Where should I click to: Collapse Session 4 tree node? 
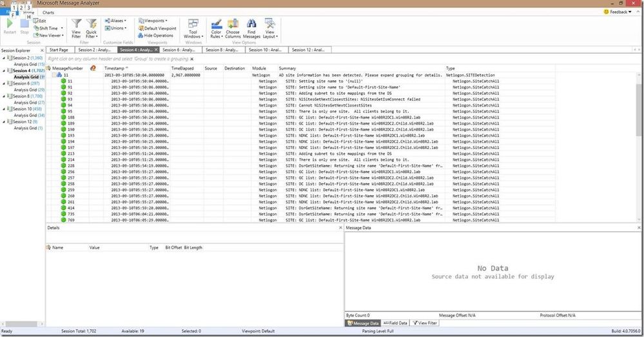pyautogui.click(x=4, y=71)
